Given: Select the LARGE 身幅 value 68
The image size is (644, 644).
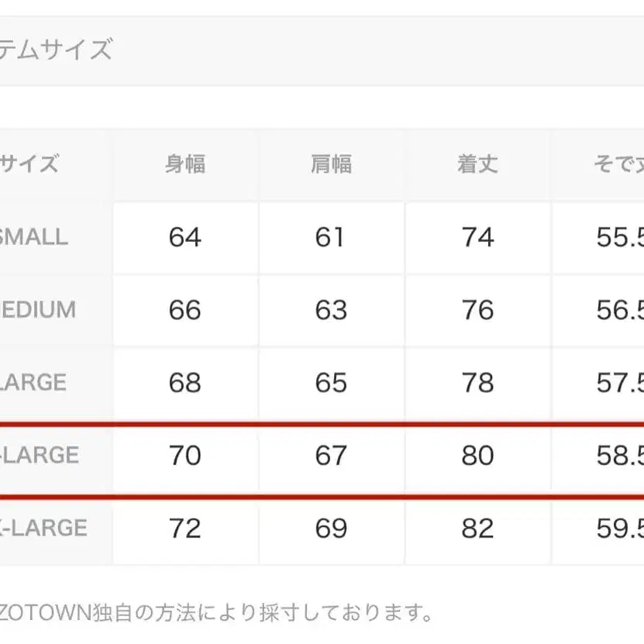Looking at the screenshot, I should (x=185, y=383).
